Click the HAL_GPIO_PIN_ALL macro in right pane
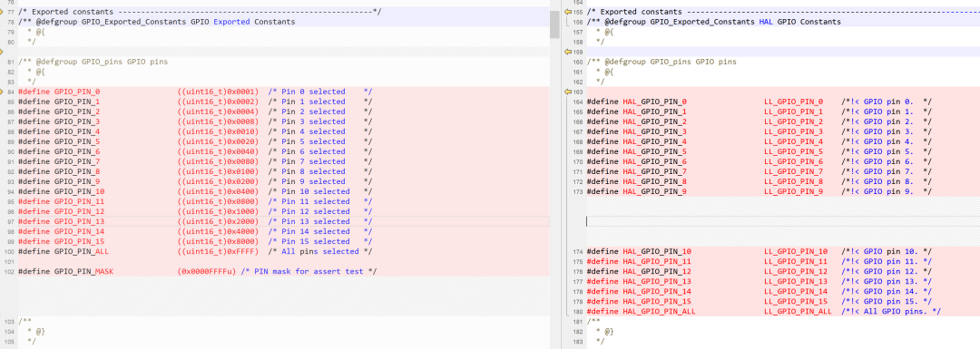 [660, 312]
